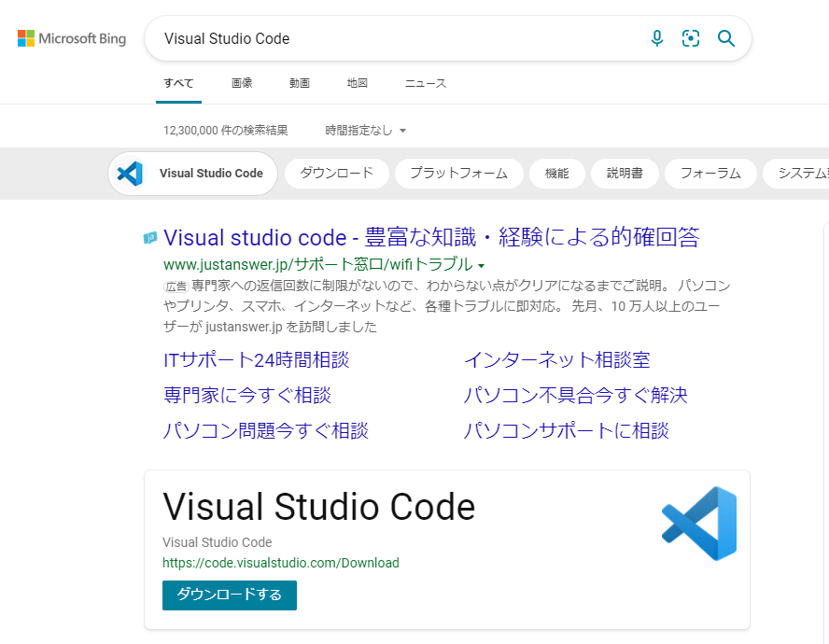Viewport: 829px width, 644px height.
Task: Click the large Visual Studio Code card heading
Action: coord(319,507)
